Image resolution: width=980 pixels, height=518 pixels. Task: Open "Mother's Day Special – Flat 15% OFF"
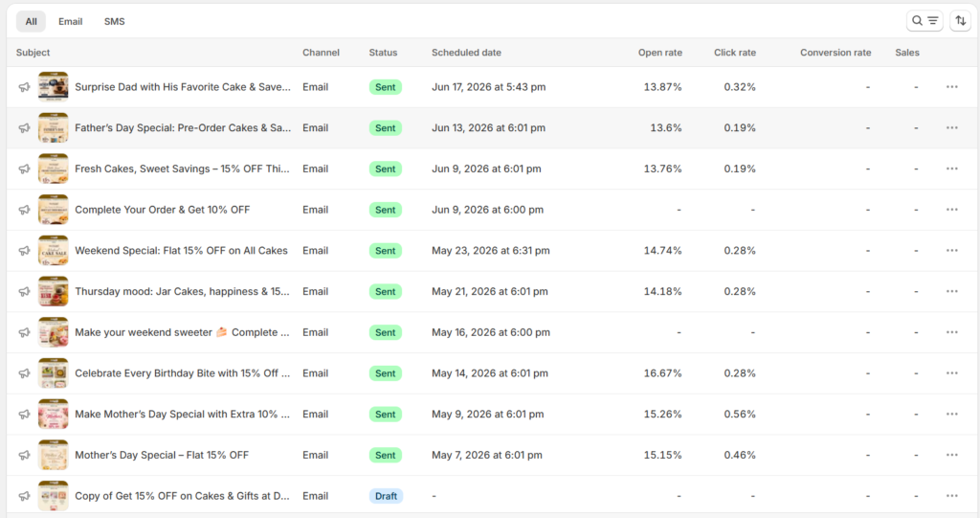click(162, 455)
